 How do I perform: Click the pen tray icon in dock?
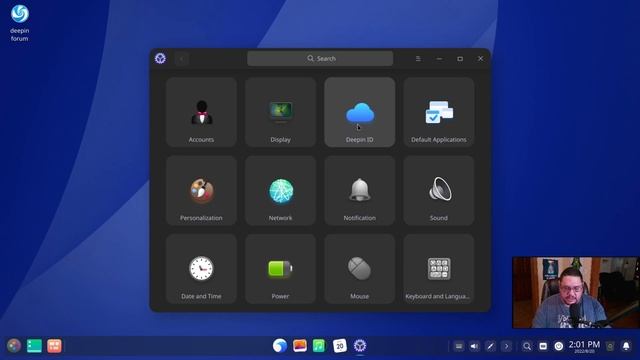click(x=491, y=346)
